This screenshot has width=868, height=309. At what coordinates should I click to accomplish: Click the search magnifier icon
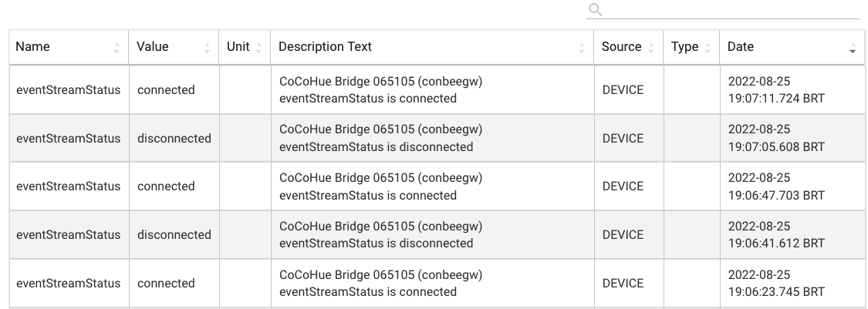pyautogui.click(x=595, y=9)
